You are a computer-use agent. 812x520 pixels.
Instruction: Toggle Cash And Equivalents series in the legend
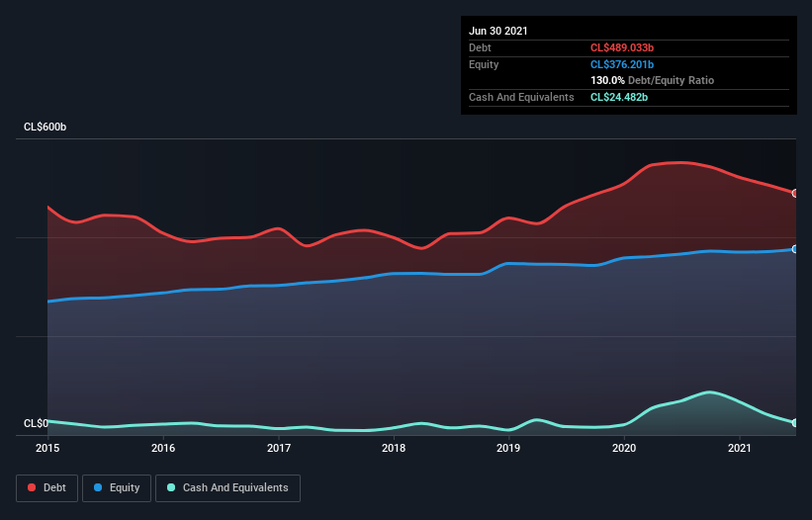pyautogui.click(x=227, y=488)
